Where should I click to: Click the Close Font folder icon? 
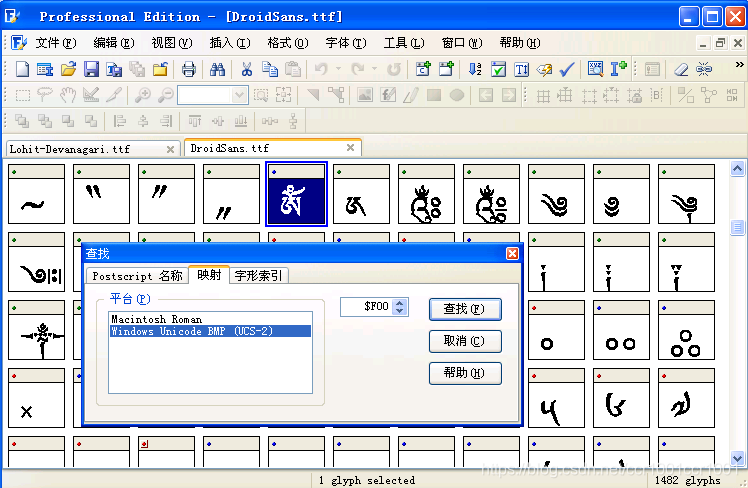(x=160, y=69)
